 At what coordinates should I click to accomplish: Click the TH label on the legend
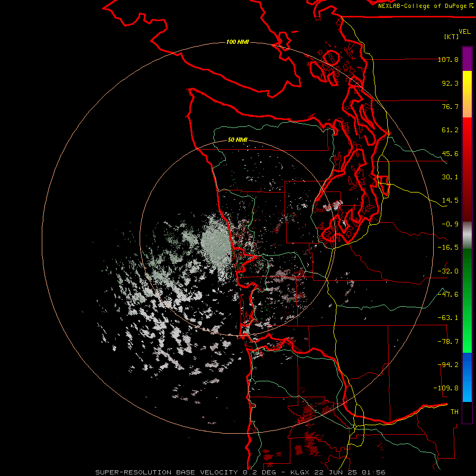coord(454,412)
